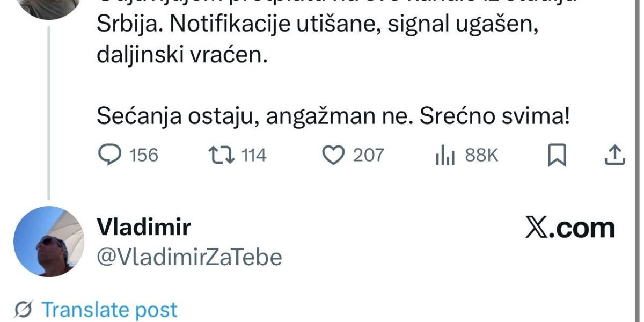
Task: Click the crossed-circle icon beside Translate post
Action: click(x=23, y=310)
